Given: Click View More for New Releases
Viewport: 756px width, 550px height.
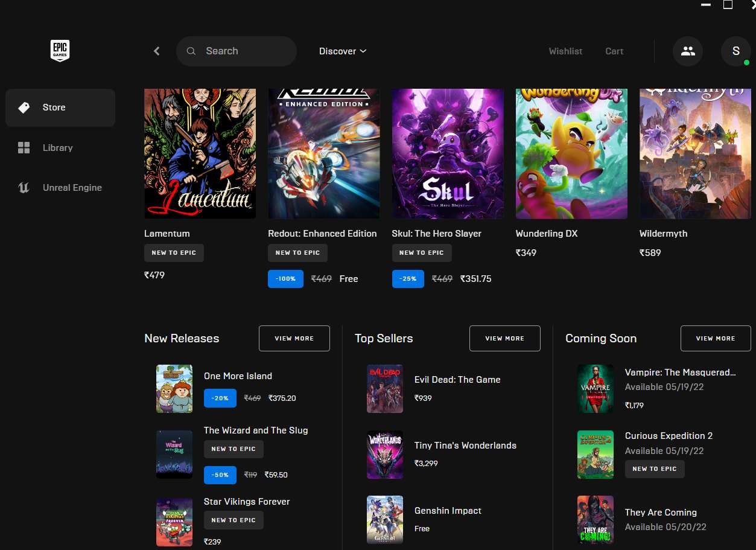Looking at the screenshot, I should pyautogui.click(x=294, y=338).
